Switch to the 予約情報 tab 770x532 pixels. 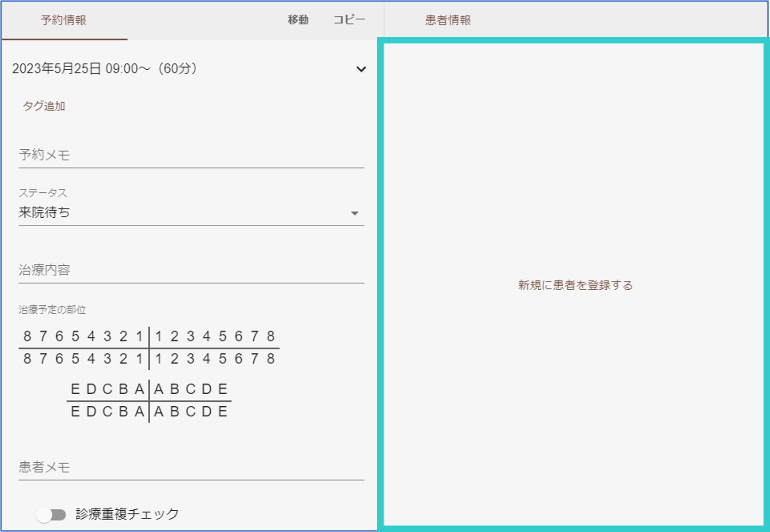click(64, 20)
